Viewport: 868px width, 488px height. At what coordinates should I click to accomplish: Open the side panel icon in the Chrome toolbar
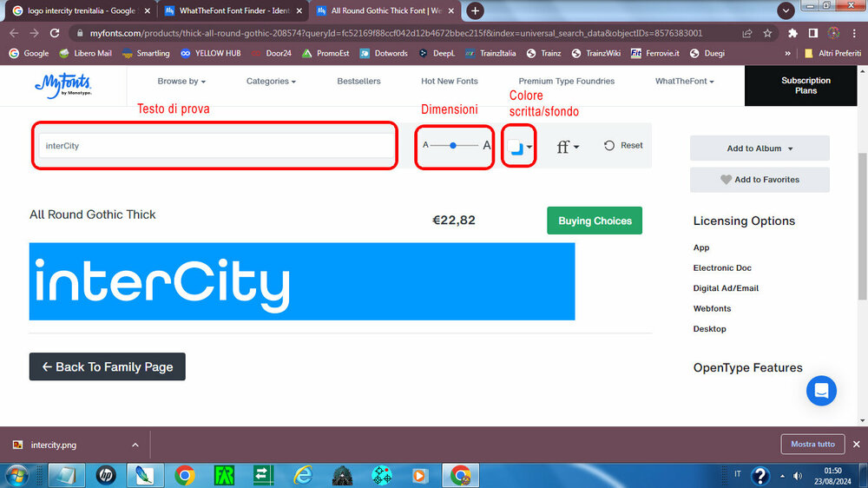click(812, 33)
